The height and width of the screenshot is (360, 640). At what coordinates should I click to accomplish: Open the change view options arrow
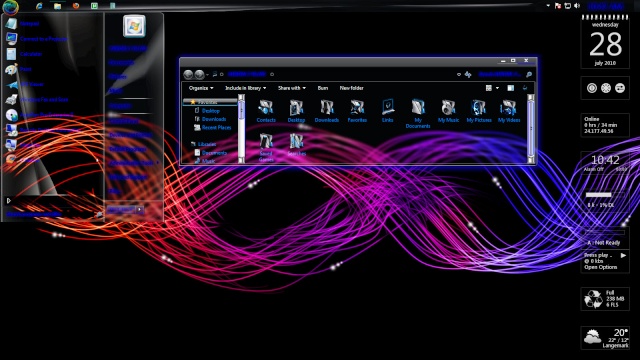click(497, 88)
